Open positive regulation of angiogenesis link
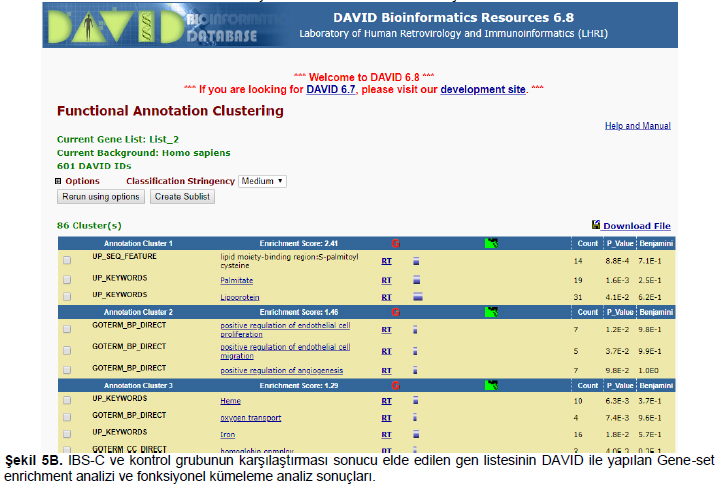 (282, 371)
